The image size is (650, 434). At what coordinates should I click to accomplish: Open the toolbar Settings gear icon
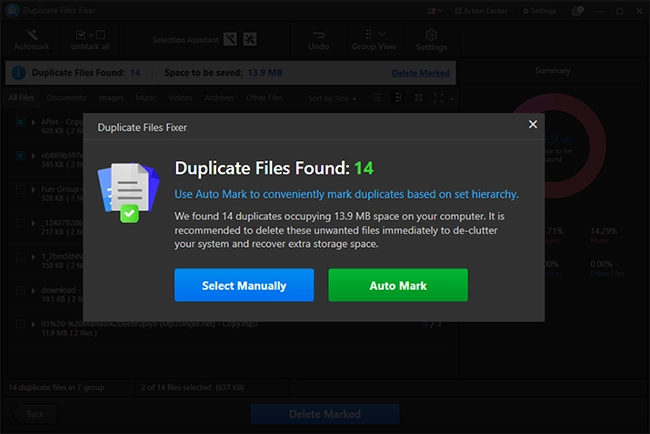tap(431, 35)
